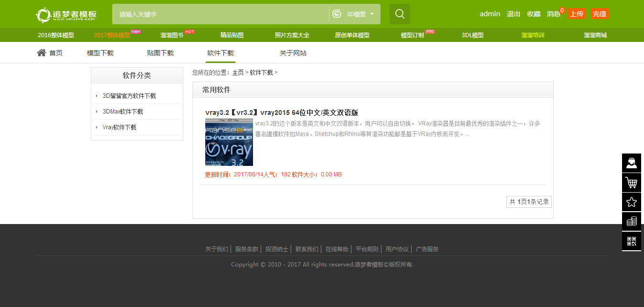The image size is (644, 307).
Task: Open the 3D模型 search category dropdown
Action: point(354,14)
